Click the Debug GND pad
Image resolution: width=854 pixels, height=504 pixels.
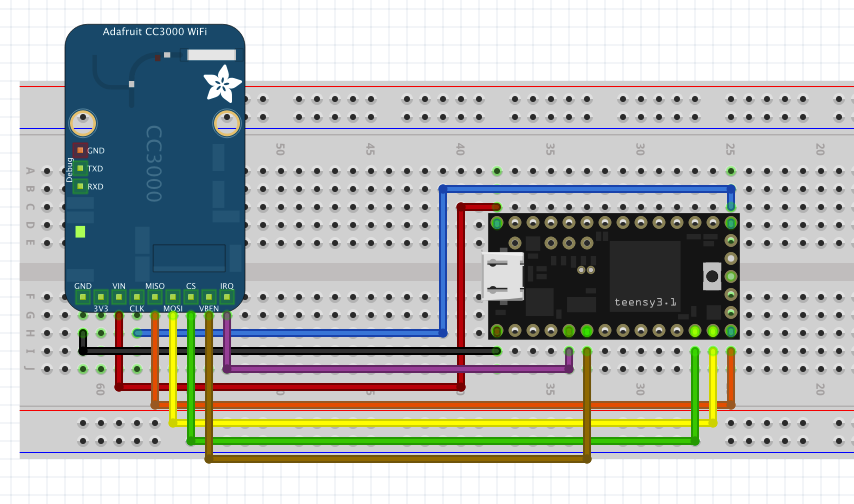(80, 150)
